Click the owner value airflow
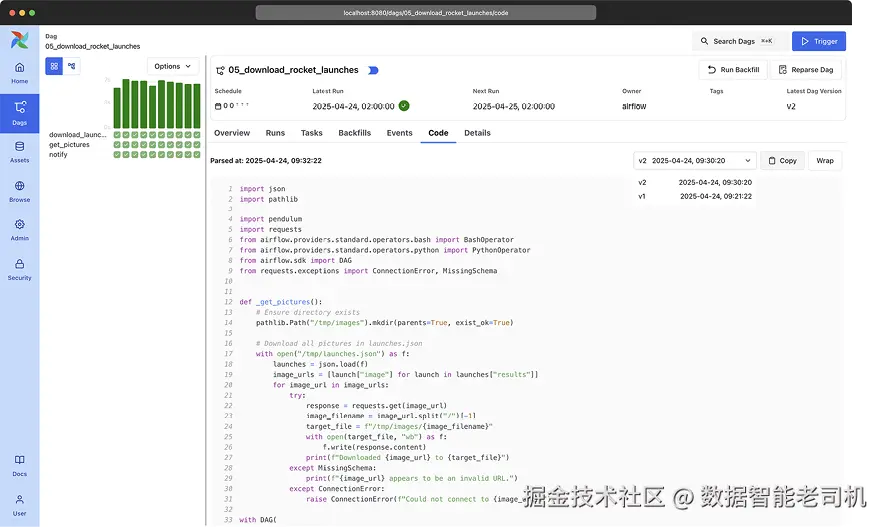 (634, 106)
